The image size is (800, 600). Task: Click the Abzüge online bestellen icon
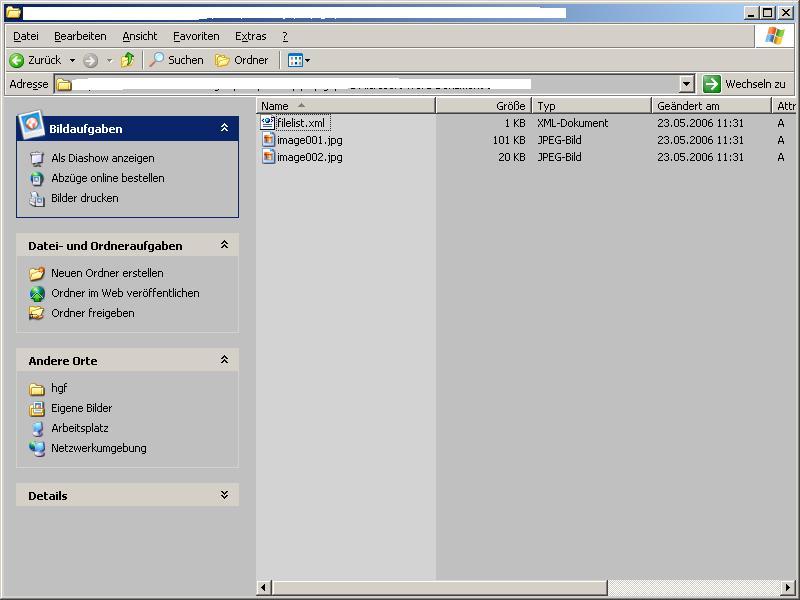(x=37, y=179)
